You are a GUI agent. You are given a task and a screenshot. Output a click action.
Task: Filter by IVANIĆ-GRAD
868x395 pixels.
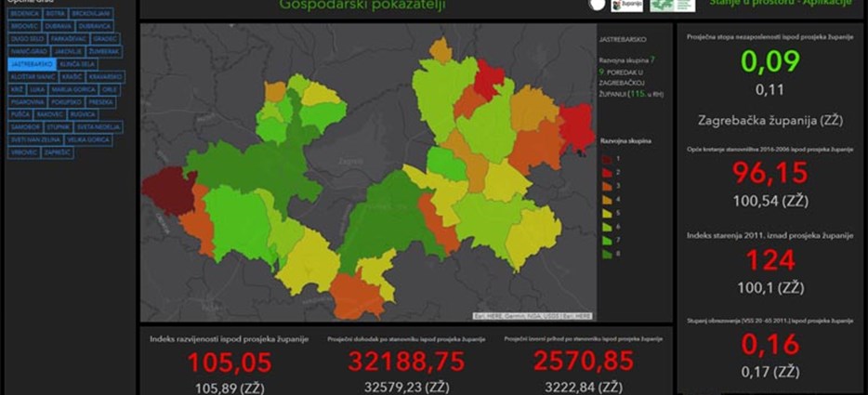(x=29, y=51)
